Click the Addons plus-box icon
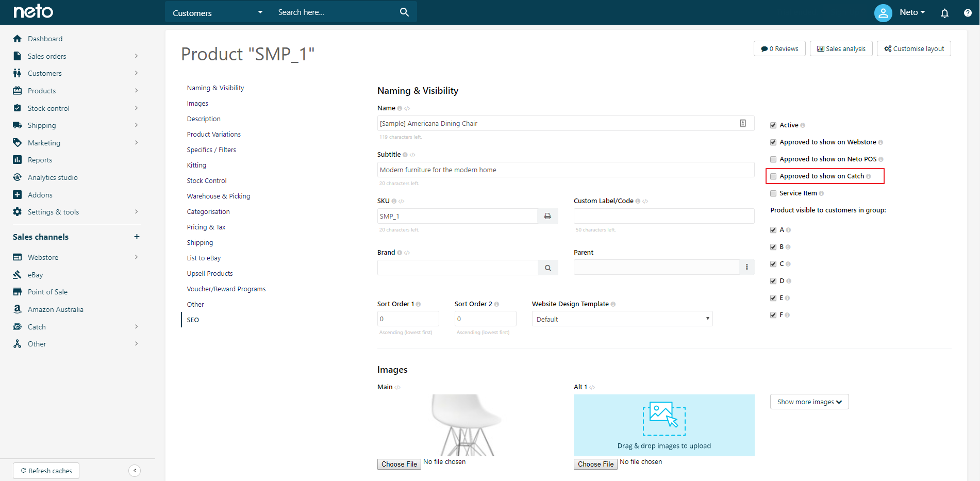980x481 pixels. [x=18, y=195]
